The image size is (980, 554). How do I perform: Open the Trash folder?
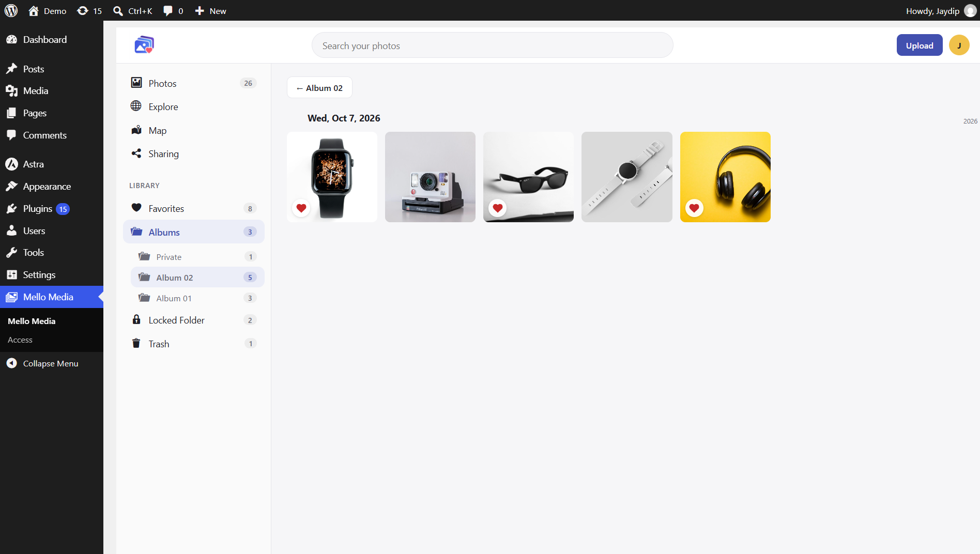(194, 344)
